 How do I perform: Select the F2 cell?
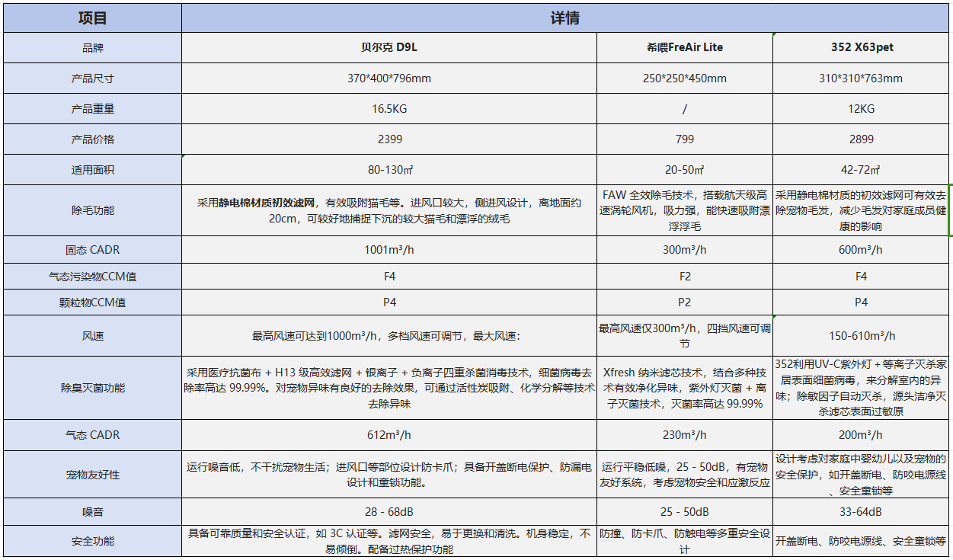[685, 277]
